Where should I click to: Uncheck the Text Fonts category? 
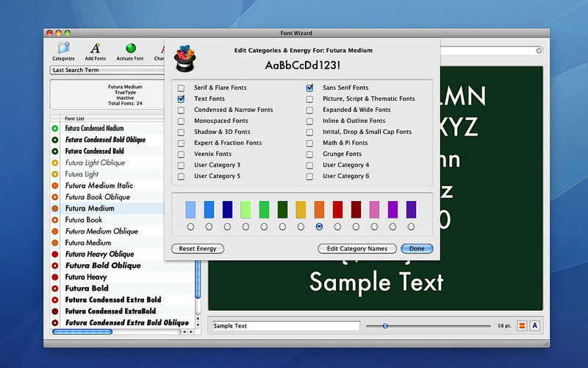[181, 99]
